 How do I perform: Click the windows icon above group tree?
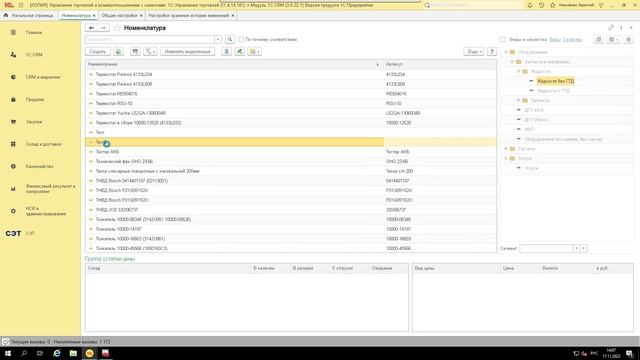(598, 40)
